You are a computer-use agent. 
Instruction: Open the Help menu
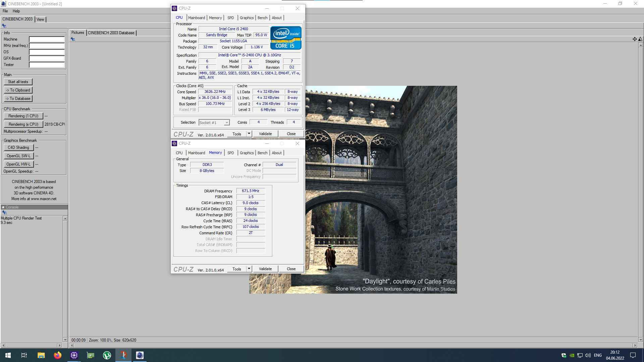16,11
